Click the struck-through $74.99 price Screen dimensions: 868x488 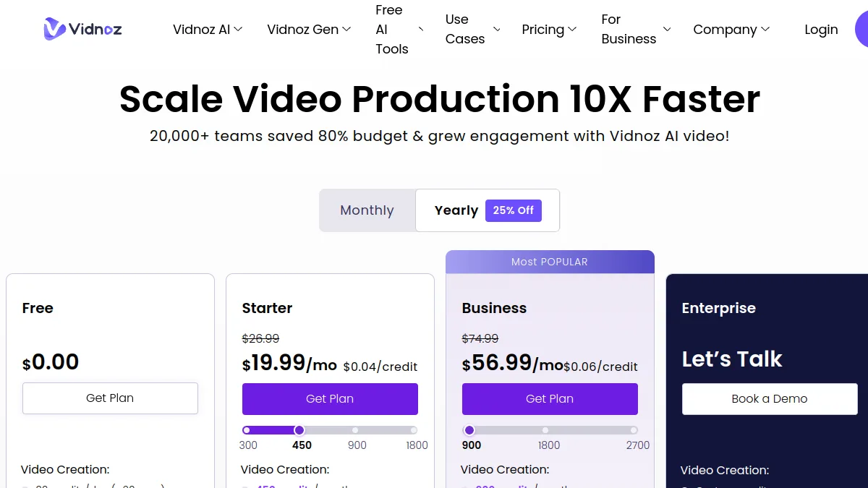pos(480,338)
